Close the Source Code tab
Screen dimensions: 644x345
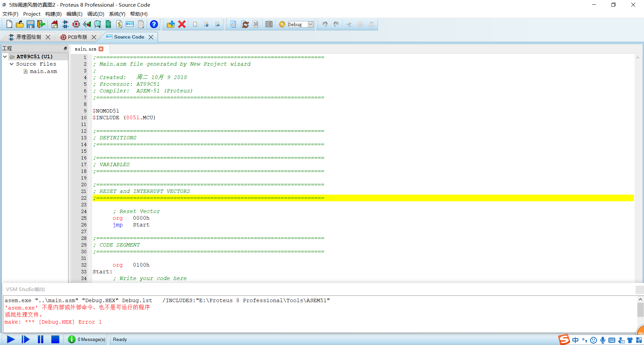tap(151, 37)
